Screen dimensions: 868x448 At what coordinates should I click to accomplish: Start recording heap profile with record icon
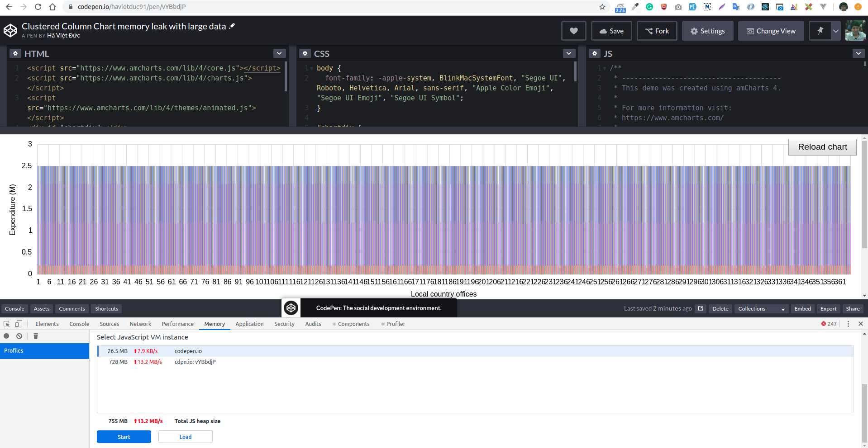[x=6, y=336]
